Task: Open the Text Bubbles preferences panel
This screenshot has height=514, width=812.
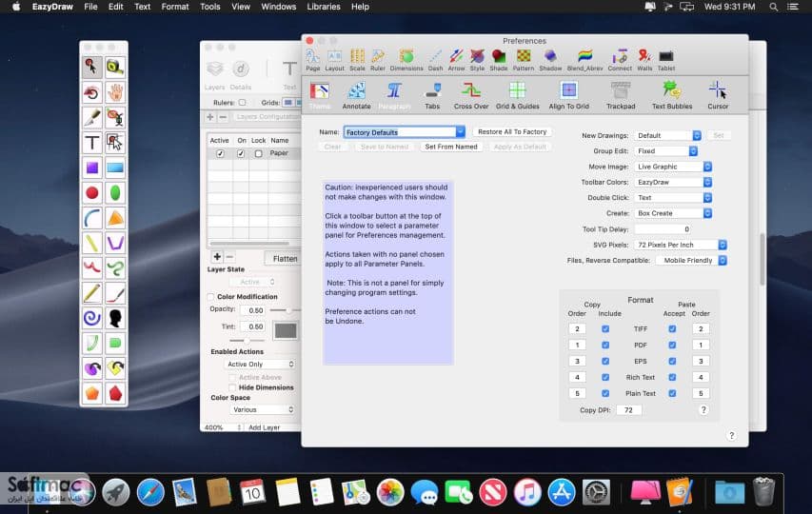Action: (672, 96)
